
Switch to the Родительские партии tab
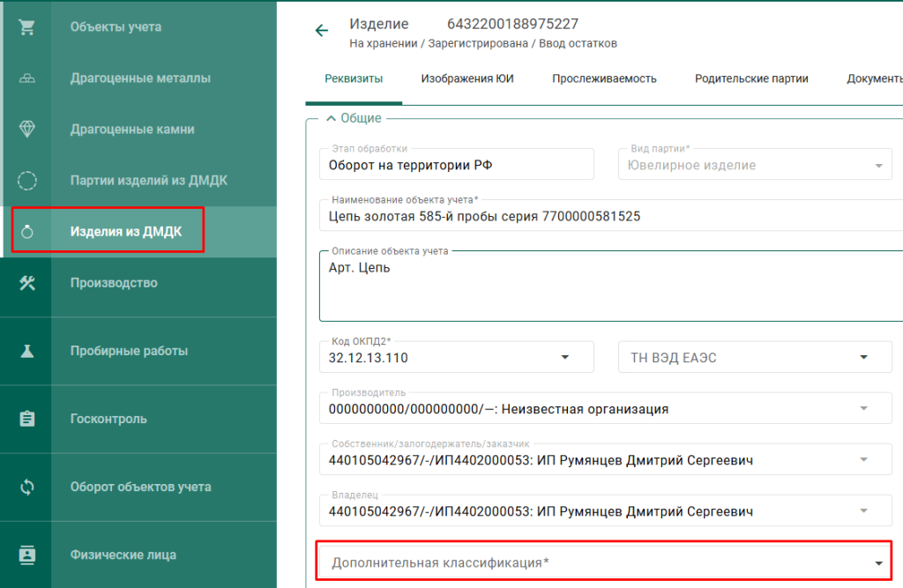(x=751, y=78)
